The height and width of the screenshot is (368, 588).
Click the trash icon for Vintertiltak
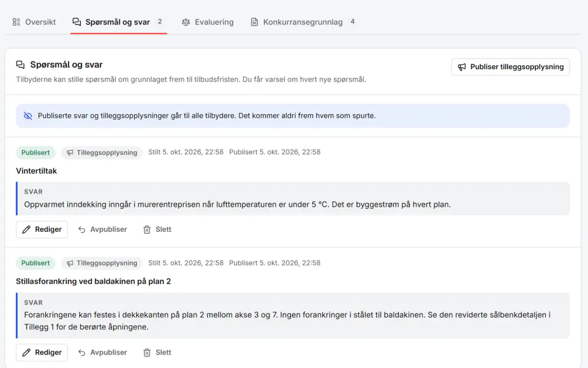(147, 229)
